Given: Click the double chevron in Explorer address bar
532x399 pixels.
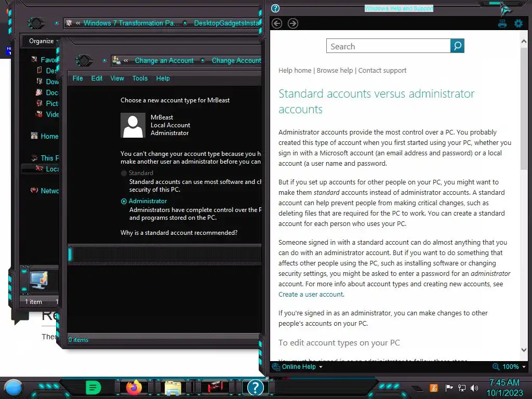Looking at the screenshot, I should pyautogui.click(x=78, y=23).
